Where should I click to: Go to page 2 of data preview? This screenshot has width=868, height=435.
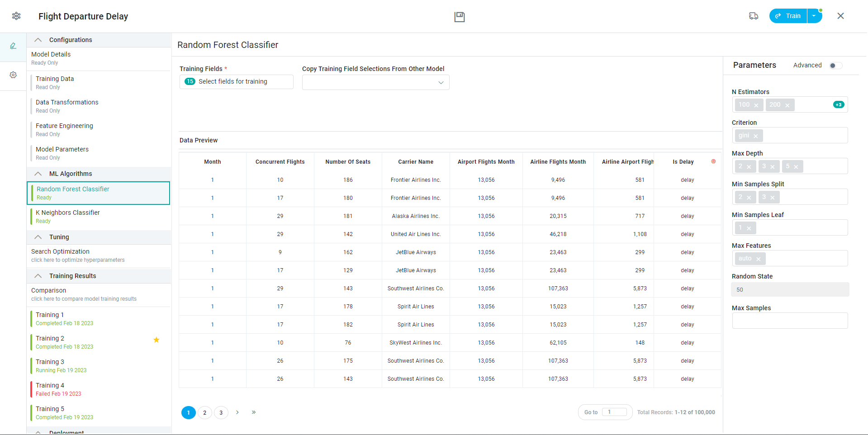[204, 413]
